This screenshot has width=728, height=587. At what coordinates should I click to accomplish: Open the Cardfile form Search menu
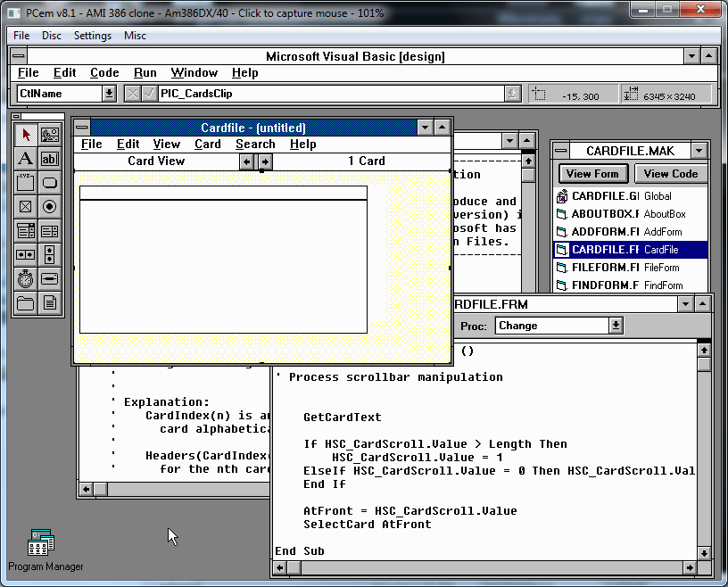(255, 145)
